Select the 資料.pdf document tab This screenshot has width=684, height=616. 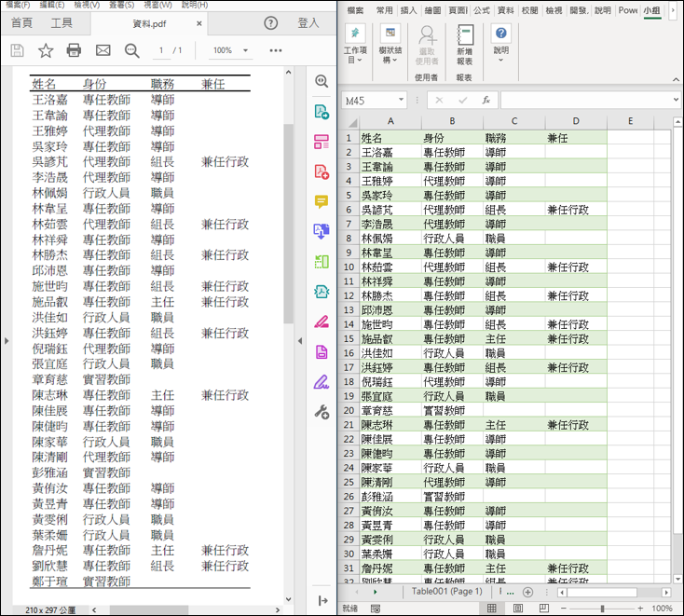point(149,24)
